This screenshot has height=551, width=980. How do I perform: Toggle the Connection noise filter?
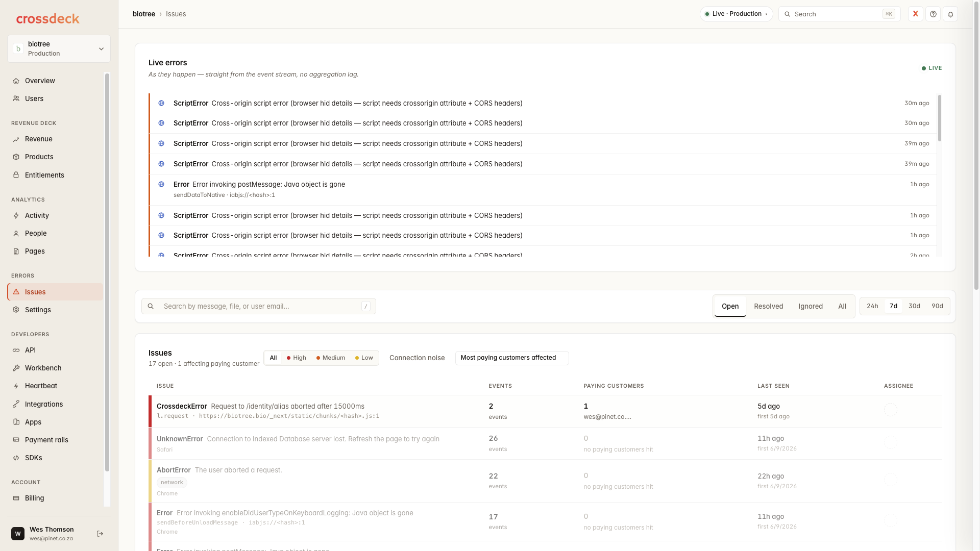point(417,358)
